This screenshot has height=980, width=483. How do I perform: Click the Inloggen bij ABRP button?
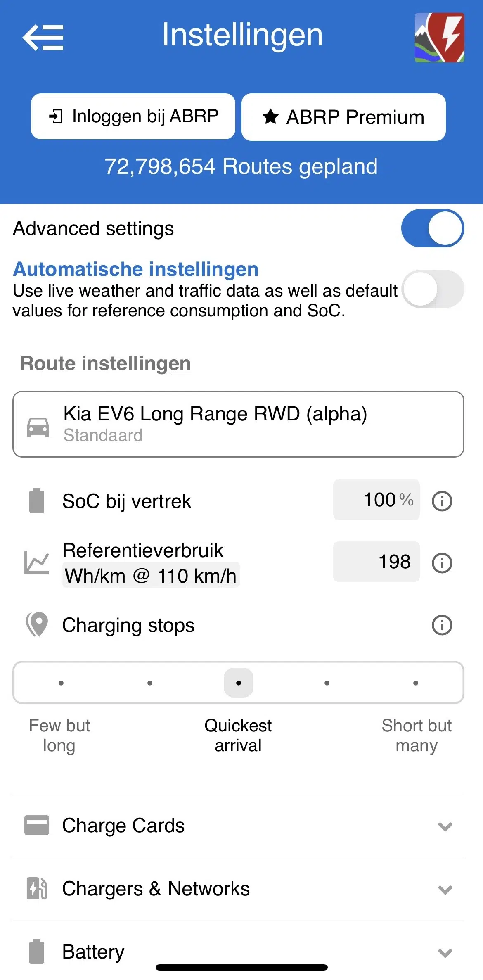coord(133,116)
